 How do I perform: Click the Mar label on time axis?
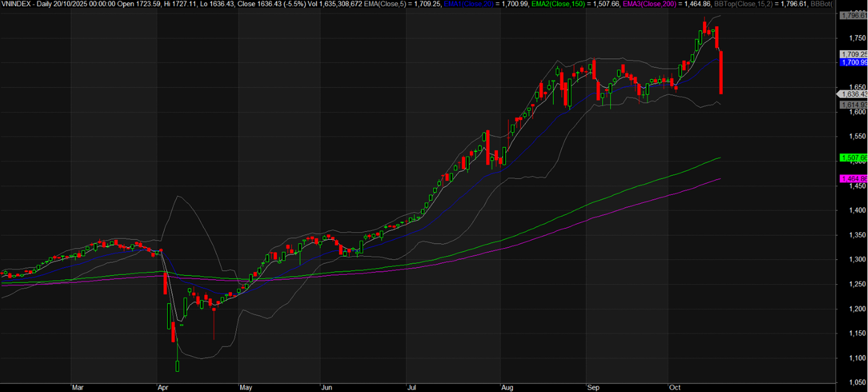point(78,387)
